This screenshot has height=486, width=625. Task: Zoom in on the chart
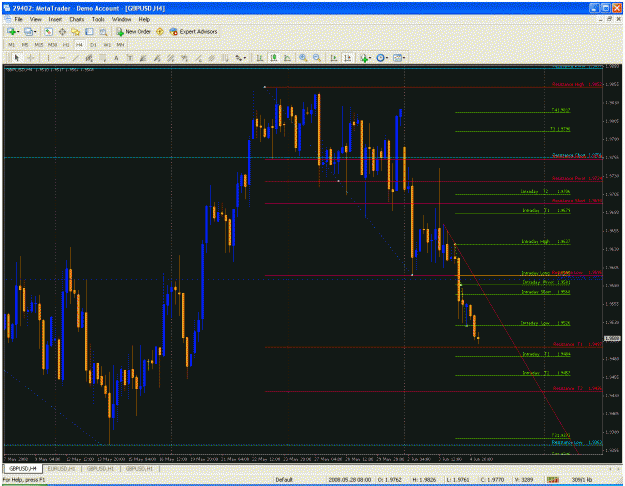click(x=303, y=58)
